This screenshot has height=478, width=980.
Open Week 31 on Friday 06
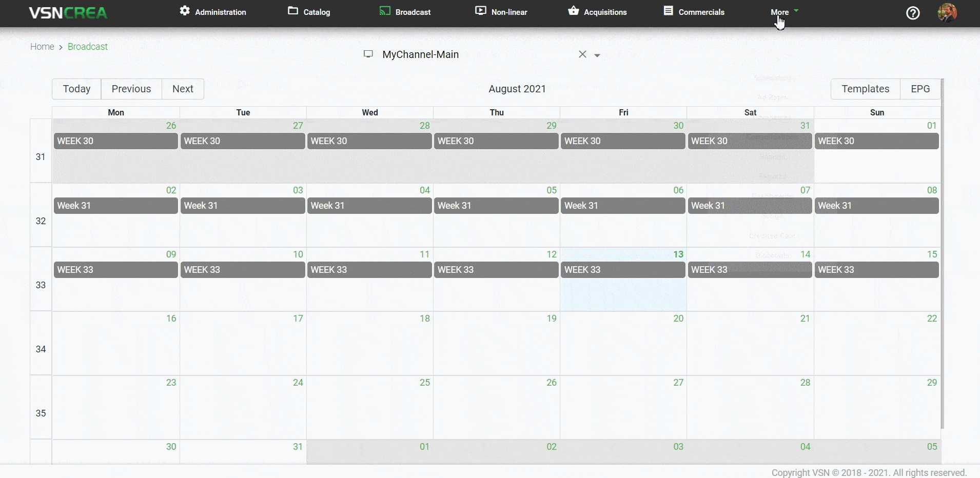click(623, 206)
